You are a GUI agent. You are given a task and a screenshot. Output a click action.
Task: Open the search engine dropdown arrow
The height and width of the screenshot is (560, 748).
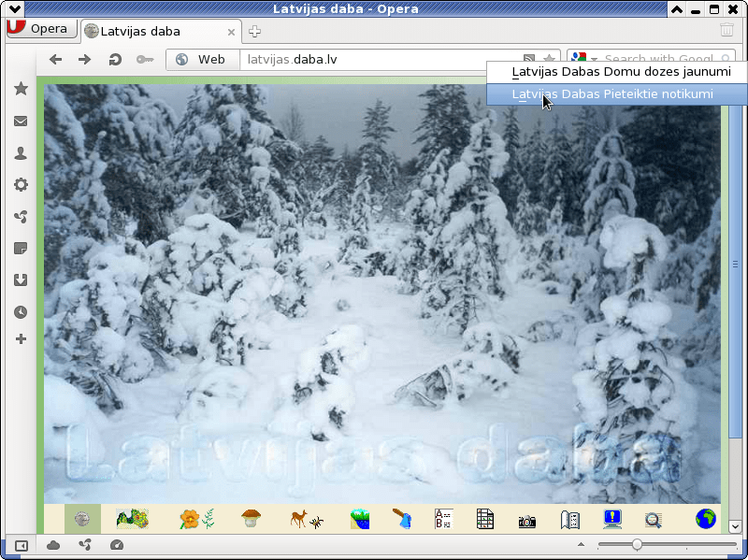pyautogui.click(x=594, y=59)
